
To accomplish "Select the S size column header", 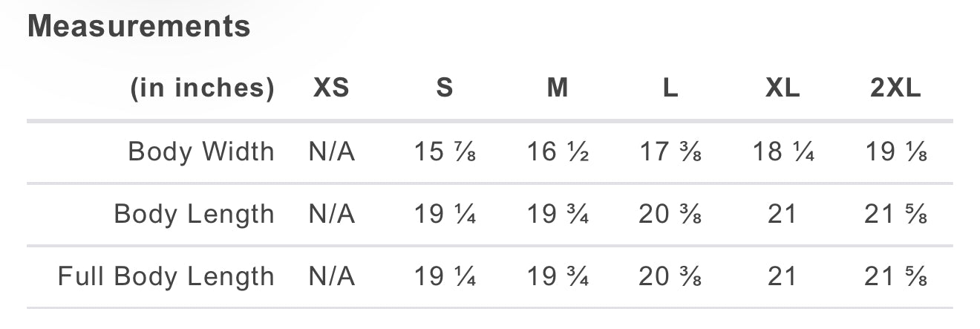I will (x=444, y=88).
